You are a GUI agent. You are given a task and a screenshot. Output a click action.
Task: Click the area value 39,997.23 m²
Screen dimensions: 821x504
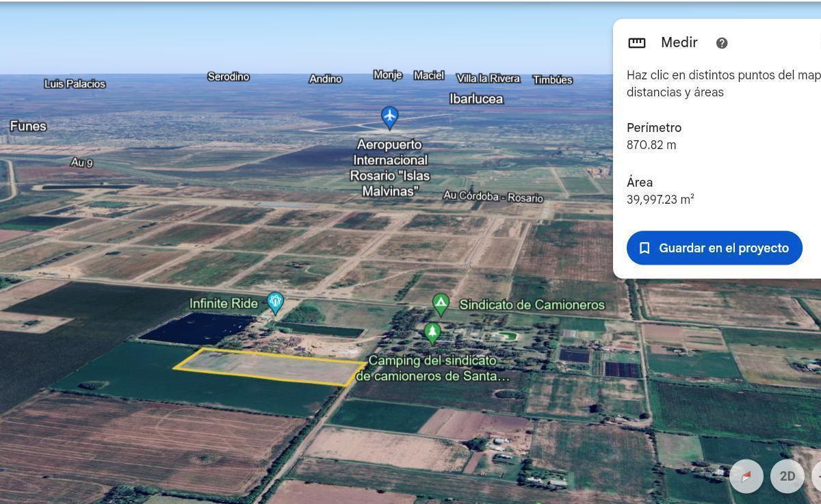[x=660, y=199]
